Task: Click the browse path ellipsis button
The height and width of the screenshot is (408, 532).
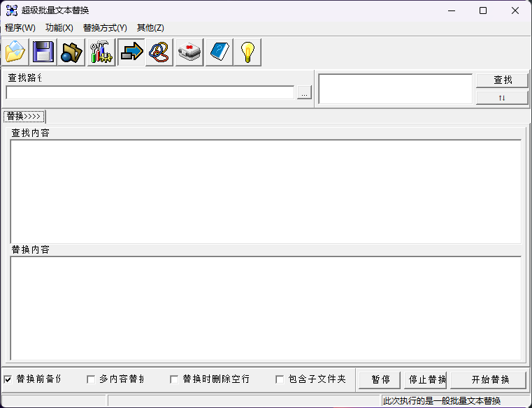Action: pyautogui.click(x=304, y=93)
